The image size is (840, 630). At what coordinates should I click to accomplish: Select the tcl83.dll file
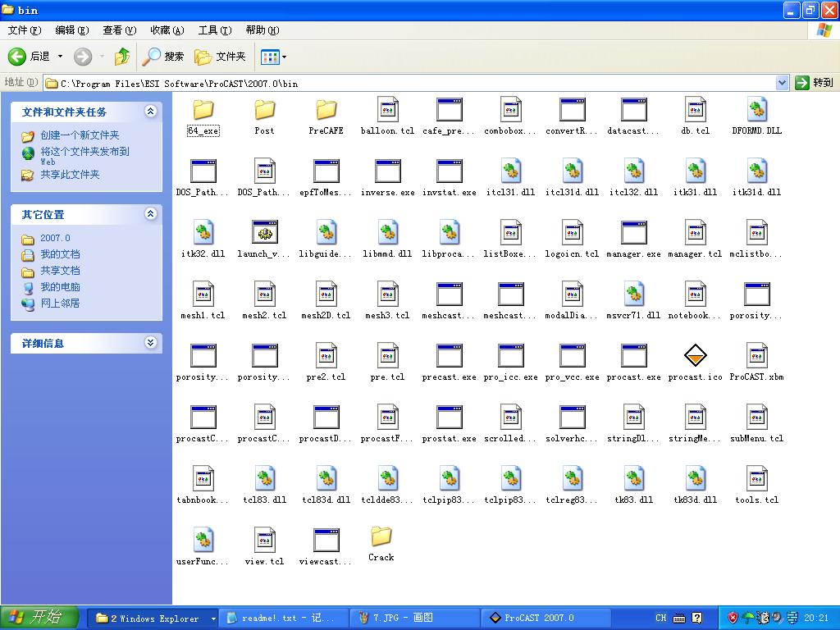tap(265, 486)
